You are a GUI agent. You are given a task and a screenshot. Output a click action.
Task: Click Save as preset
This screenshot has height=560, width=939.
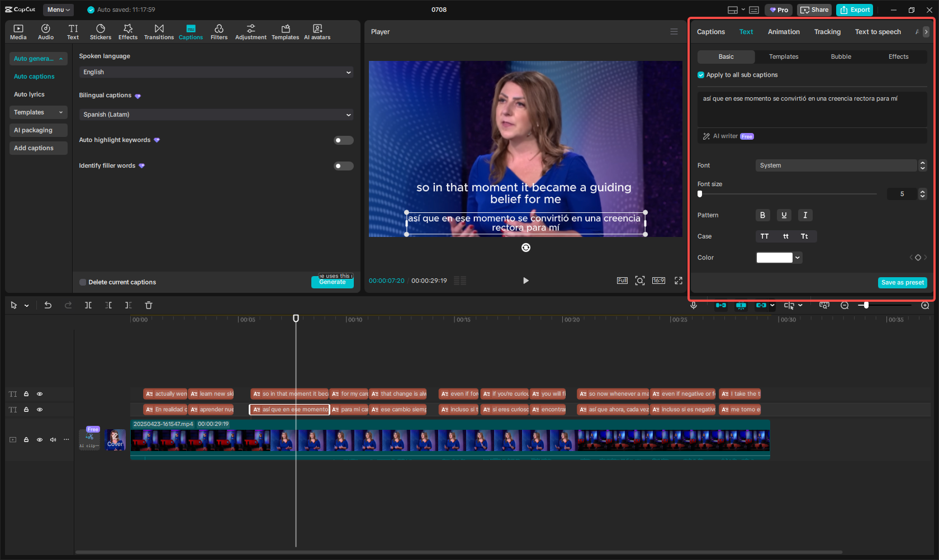[x=902, y=282]
